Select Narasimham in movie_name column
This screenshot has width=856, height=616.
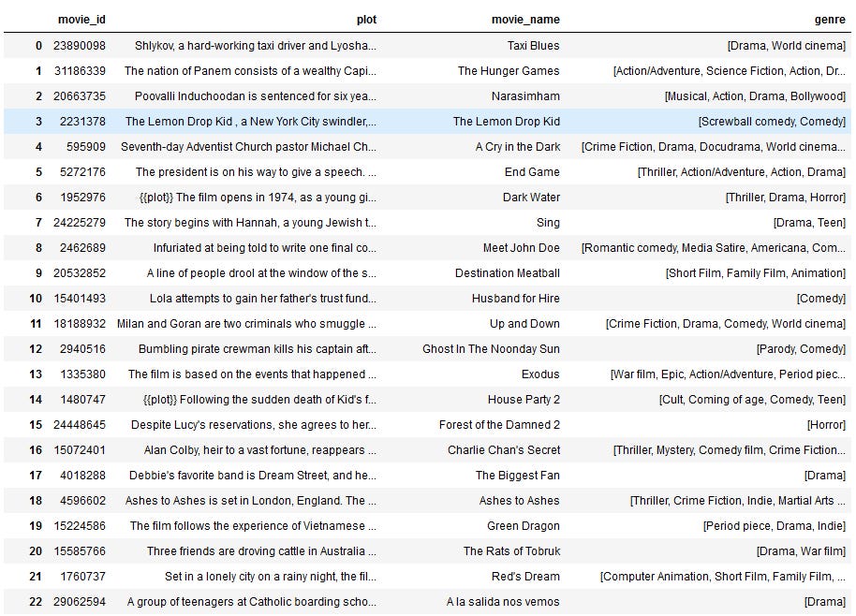point(525,96)
